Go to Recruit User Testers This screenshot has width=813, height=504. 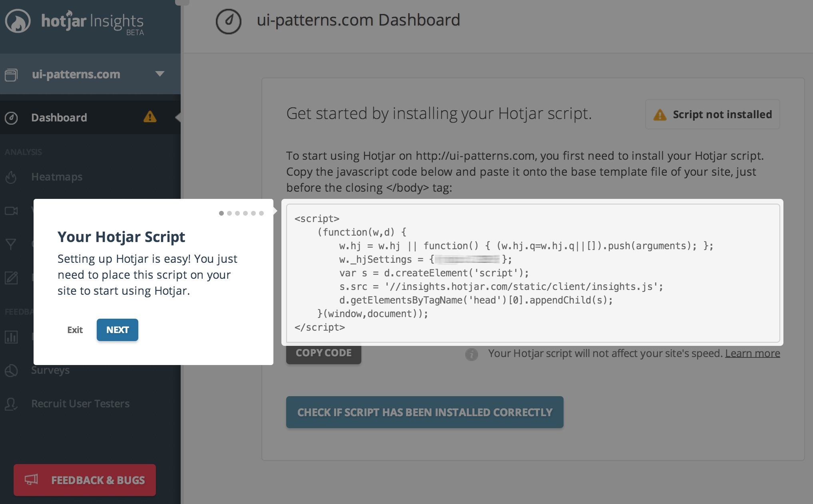pos(80,404)
